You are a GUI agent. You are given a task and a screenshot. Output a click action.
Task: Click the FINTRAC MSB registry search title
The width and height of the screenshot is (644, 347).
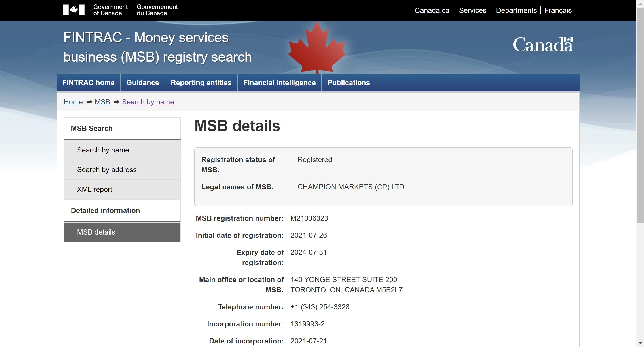[x=157, y=47]
